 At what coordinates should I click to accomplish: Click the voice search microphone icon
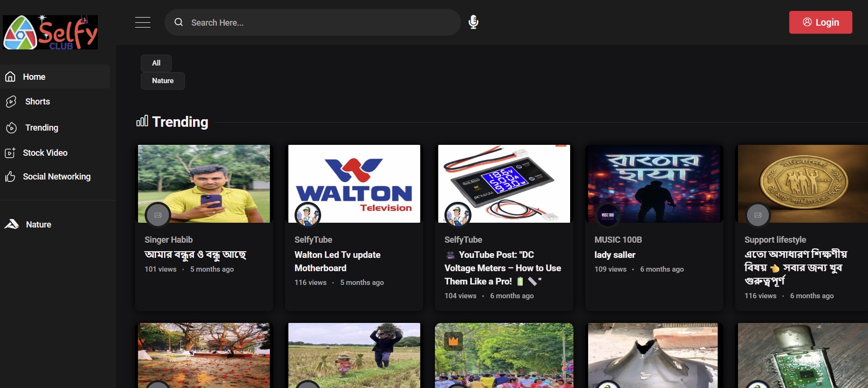tap(473, 22)
